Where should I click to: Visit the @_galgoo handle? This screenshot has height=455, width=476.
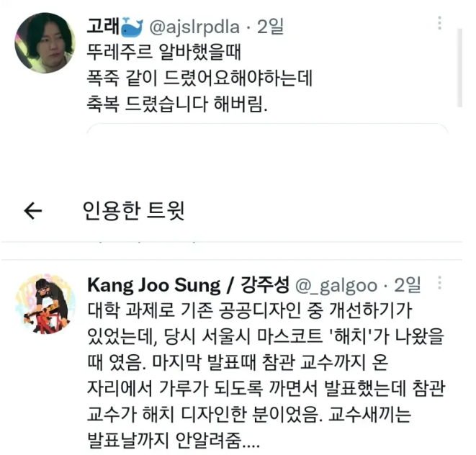(x=336, y=286)
